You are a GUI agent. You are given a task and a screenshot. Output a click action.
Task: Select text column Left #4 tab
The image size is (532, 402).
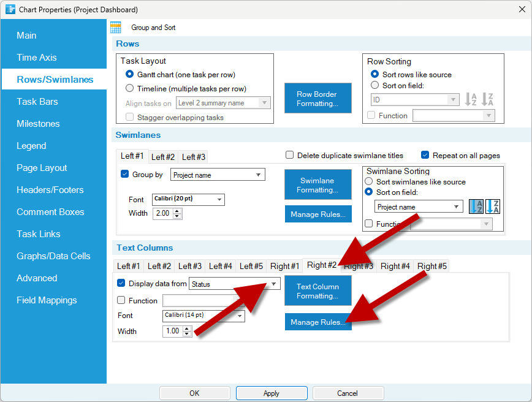click(x=220, y=266)
